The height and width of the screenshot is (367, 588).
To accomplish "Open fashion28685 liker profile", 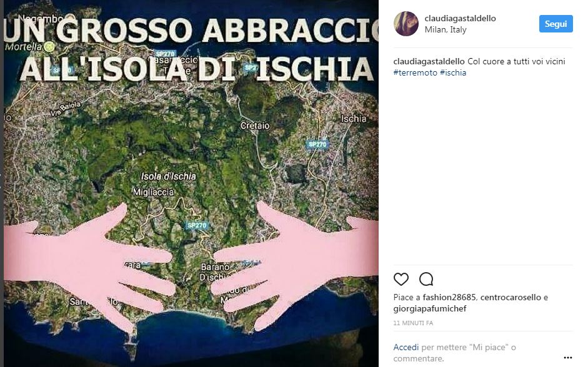I will 449,297.
